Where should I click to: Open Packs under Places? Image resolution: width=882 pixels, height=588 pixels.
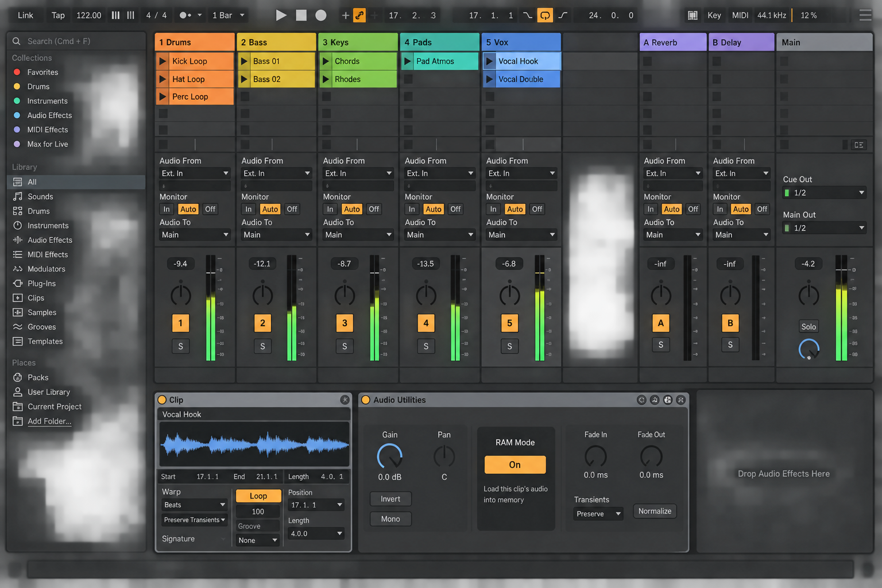pyautogui.click(x=38, y=378)
